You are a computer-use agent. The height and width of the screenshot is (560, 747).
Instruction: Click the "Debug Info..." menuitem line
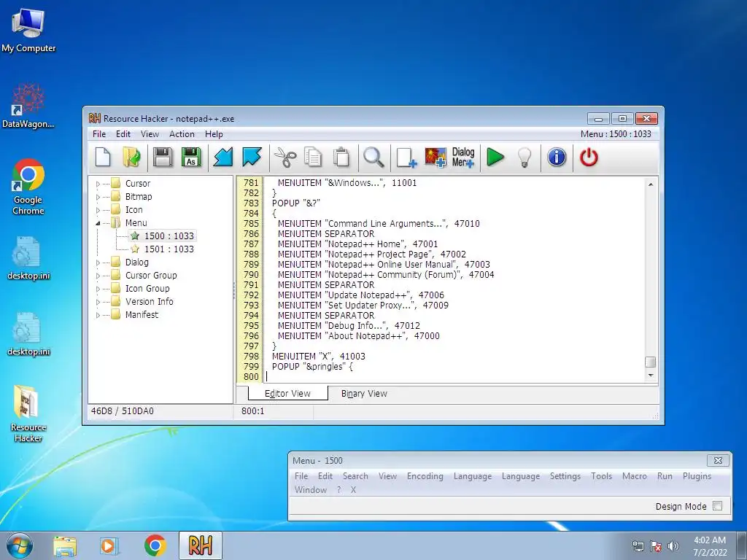[349, 326]
